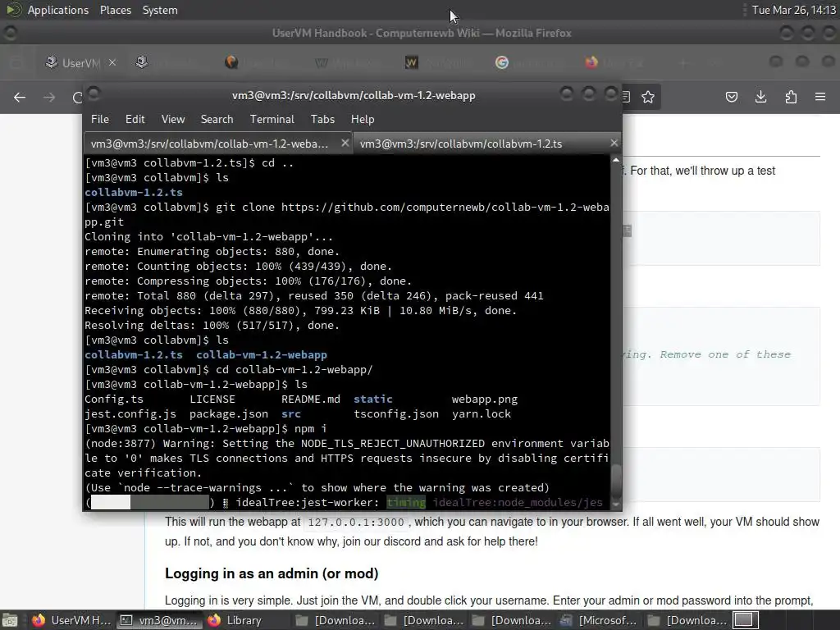
Task: Switch to [Microsof... taskbar entry
Action: point(598,620)
